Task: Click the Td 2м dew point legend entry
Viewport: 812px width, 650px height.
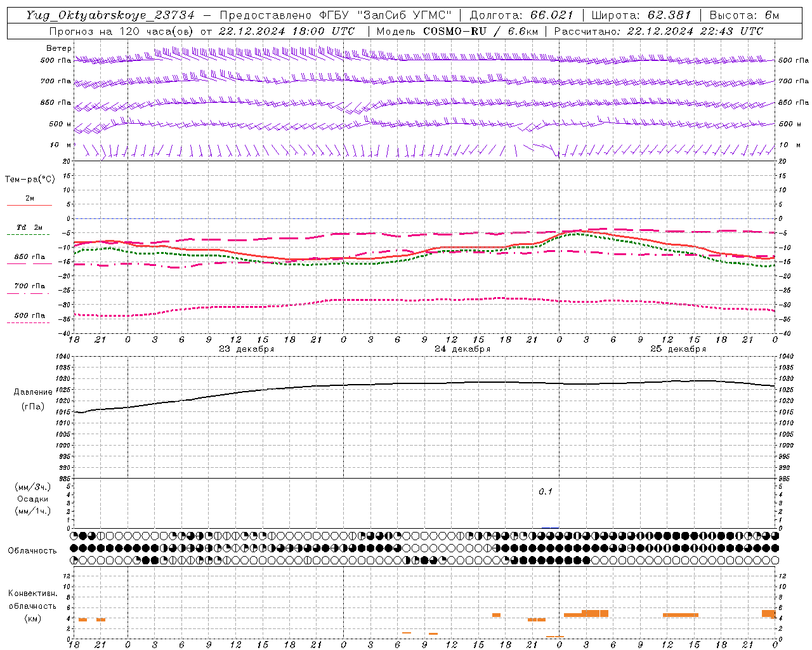Action: [30, 227]
